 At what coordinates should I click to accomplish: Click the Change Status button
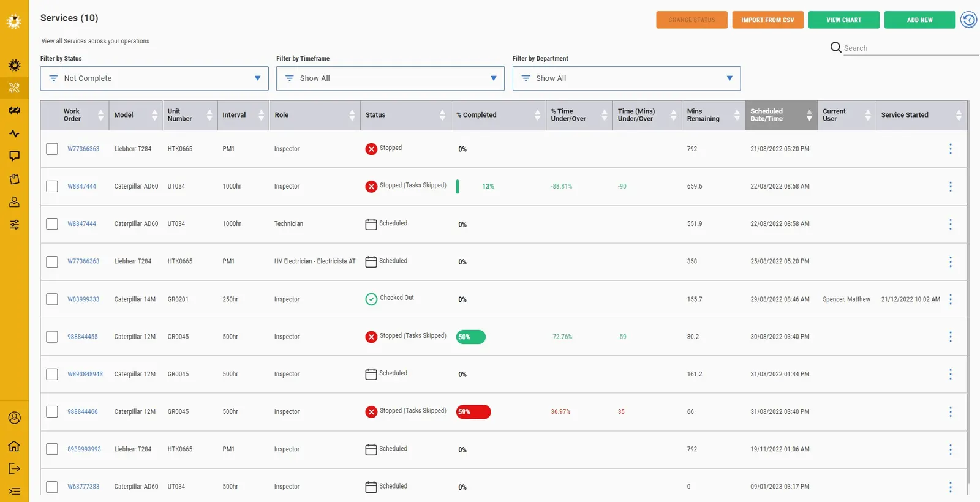click(692, 20)
